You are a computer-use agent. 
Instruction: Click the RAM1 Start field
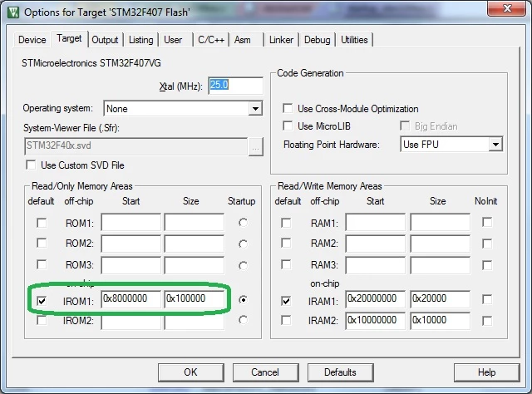(376, 222)
